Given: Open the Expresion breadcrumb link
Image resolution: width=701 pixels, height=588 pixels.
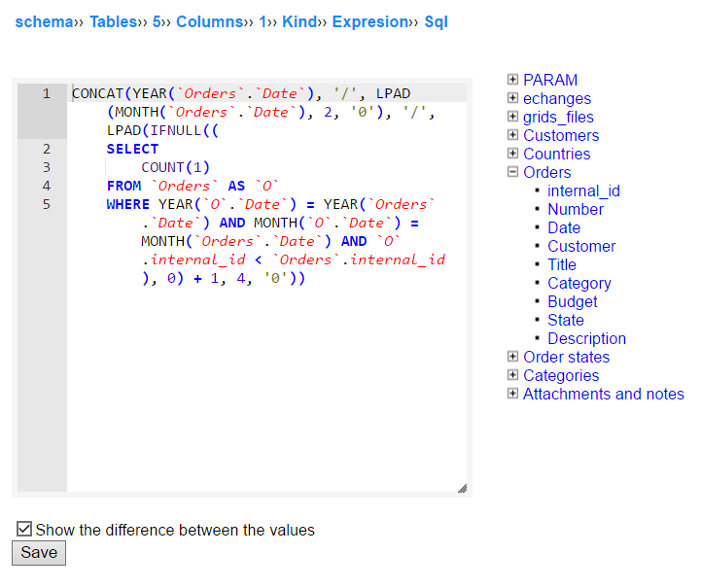Looking at the screenshot, I should point(370,22).
